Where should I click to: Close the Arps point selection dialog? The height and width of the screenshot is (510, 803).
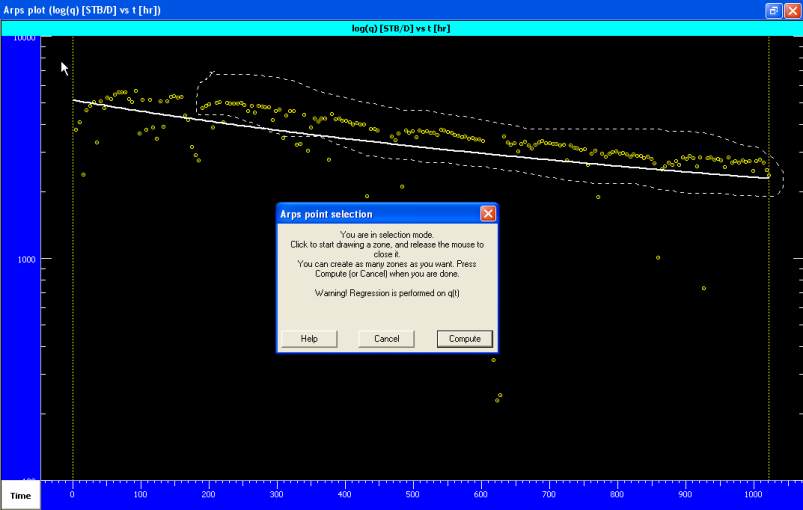487,214
